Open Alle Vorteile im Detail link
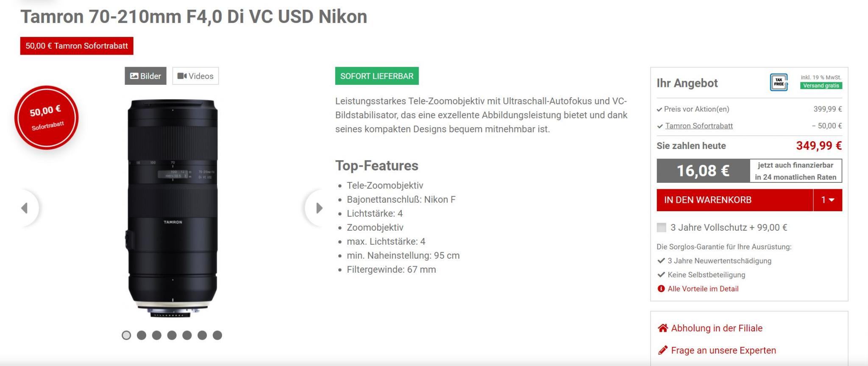 [703, 289]
